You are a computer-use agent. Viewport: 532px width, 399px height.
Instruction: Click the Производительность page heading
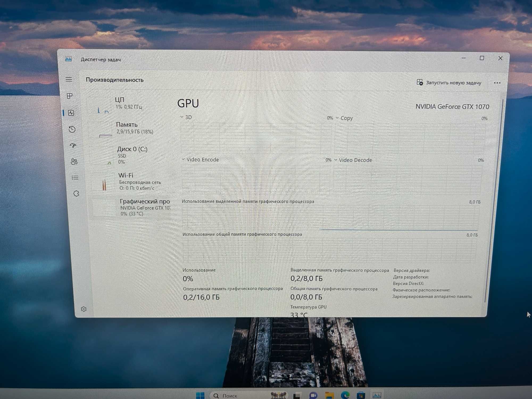coord(115,80)
